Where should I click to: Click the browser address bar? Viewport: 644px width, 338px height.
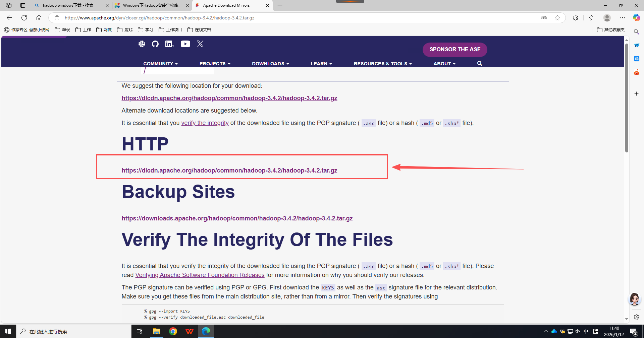point(295,18)
